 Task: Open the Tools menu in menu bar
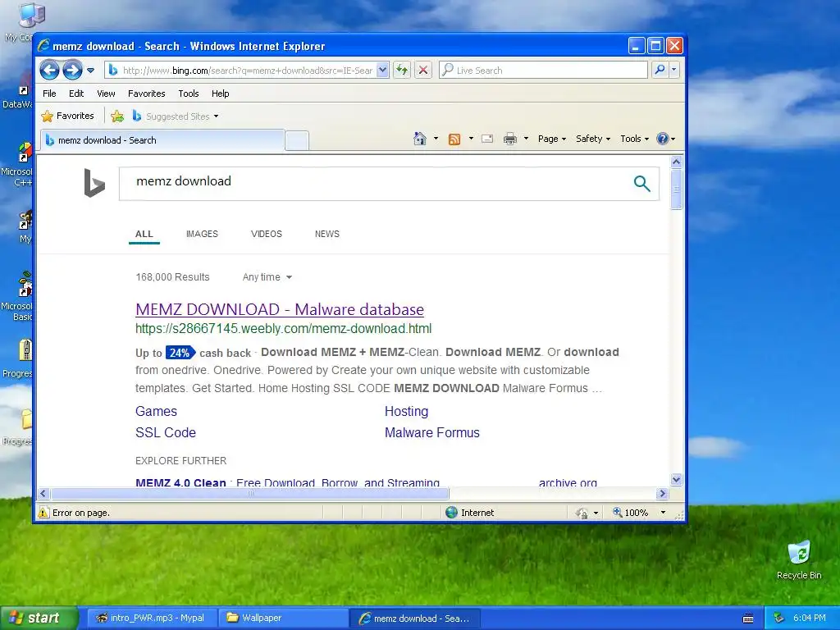(x=189, y=94)
